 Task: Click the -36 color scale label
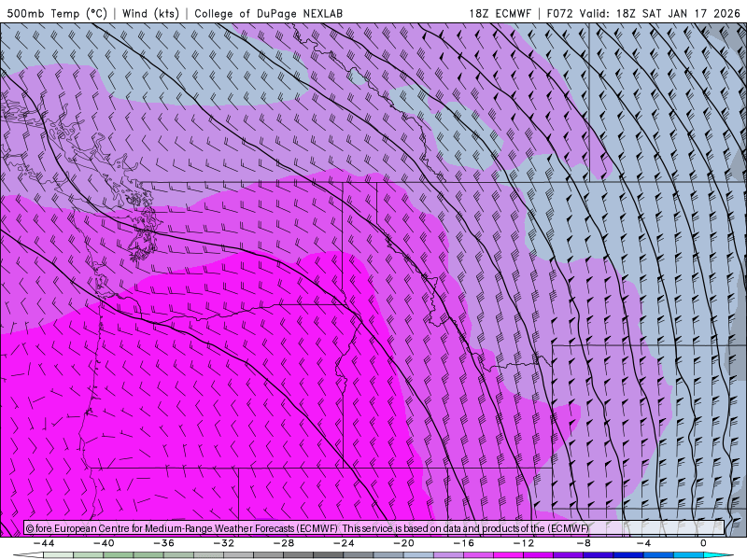(x=163, y=543)
